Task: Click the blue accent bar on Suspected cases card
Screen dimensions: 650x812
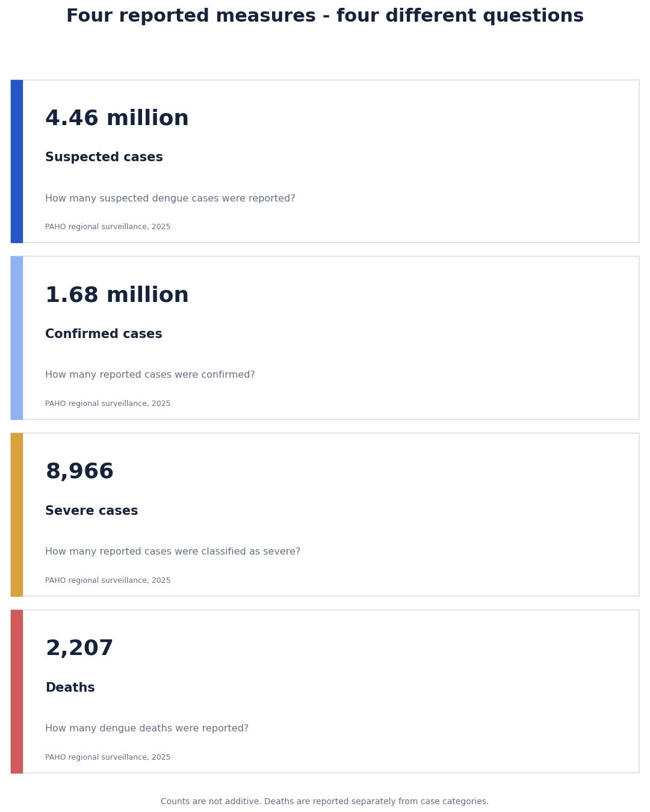Action: point(17,161)
